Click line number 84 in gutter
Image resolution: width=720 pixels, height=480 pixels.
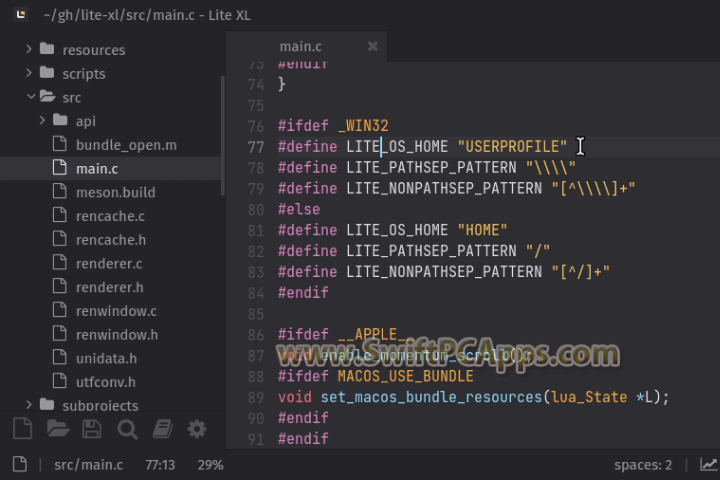pyautogui.click(x=256, y=293)
